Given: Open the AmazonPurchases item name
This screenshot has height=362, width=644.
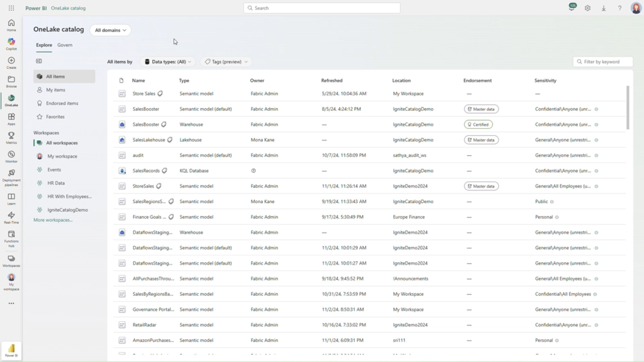Looking at the screenshot, I should click(153, 340).
